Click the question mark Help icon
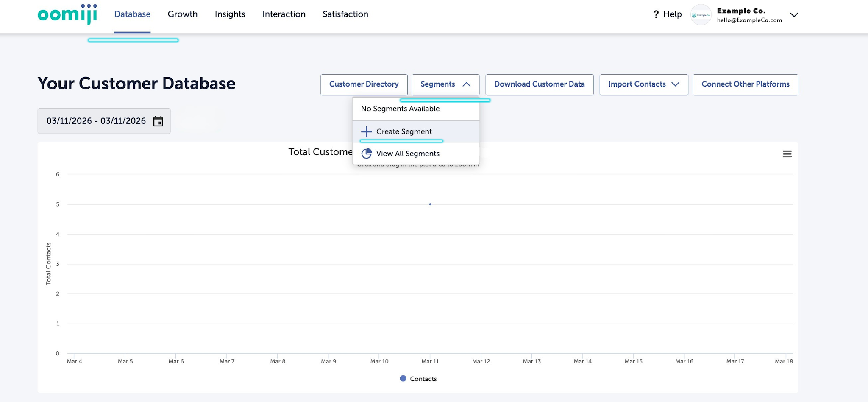Viewport: 868px width, 402px height. (656, 14)
